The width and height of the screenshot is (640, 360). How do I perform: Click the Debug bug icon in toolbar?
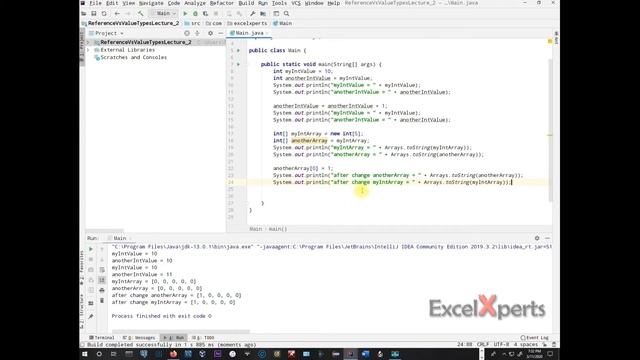pyautogui.click(x=195, y=13)
